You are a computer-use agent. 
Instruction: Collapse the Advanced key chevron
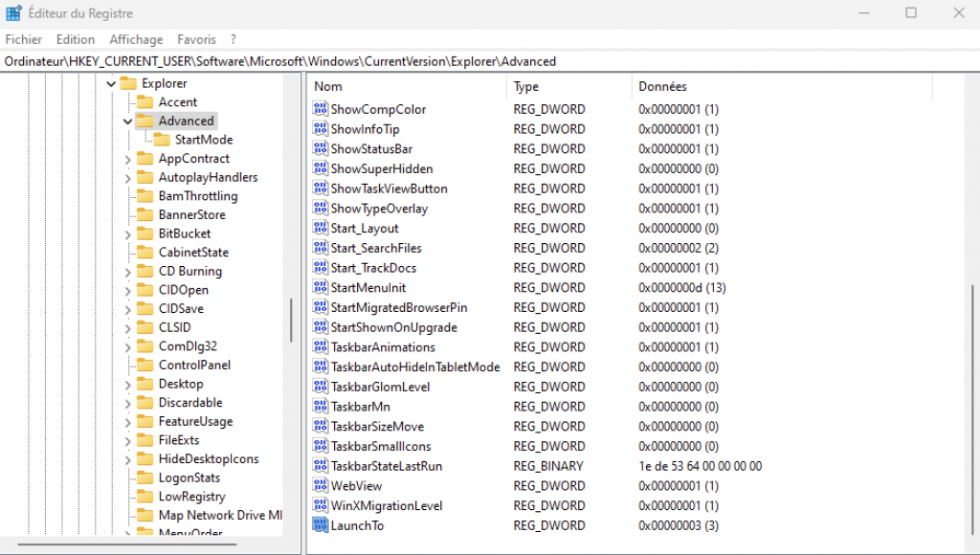(128, 122)
